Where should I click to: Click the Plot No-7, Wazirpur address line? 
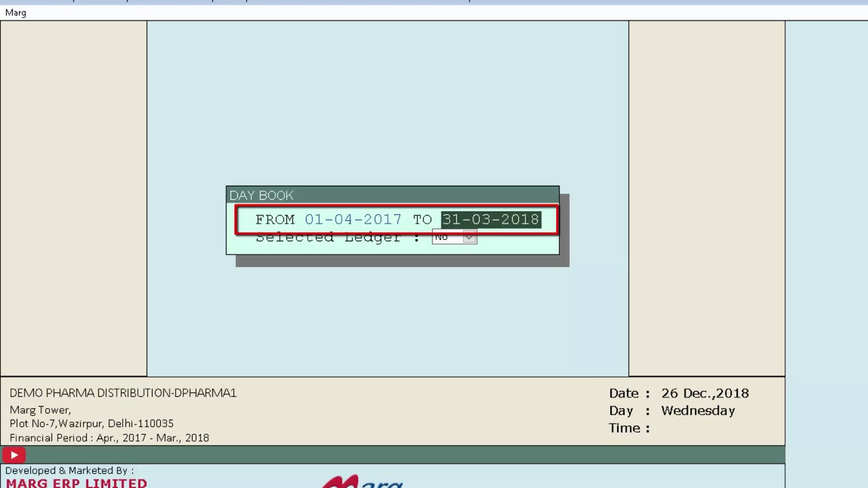[x=92, y=424]
